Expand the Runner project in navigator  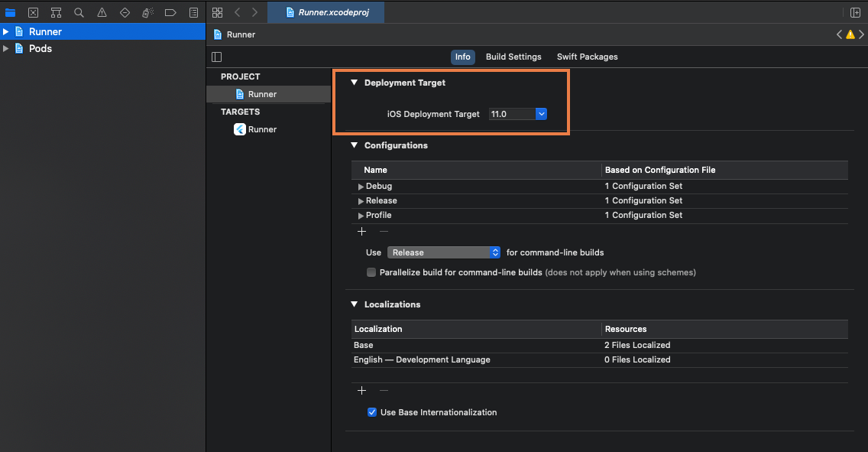[6, 31]
